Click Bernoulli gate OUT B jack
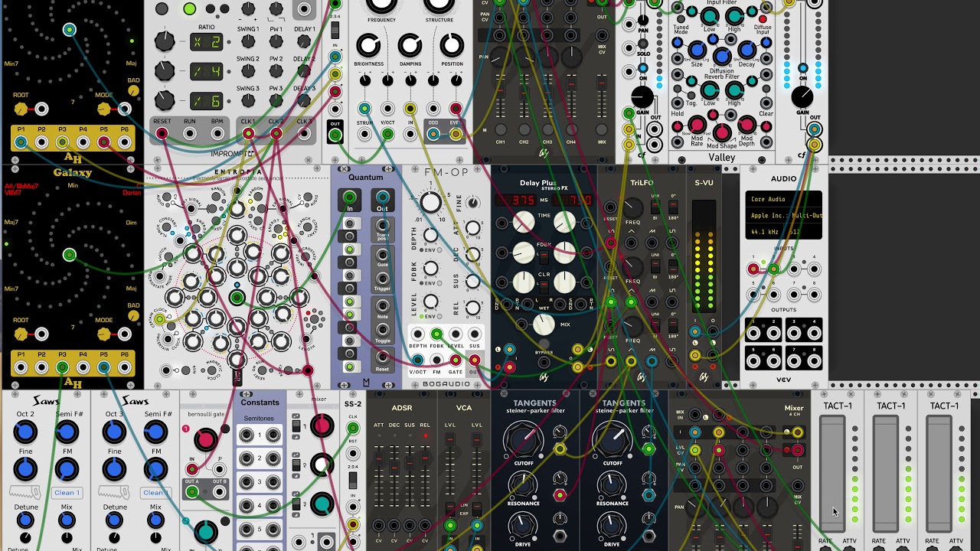 pos(219,492)
